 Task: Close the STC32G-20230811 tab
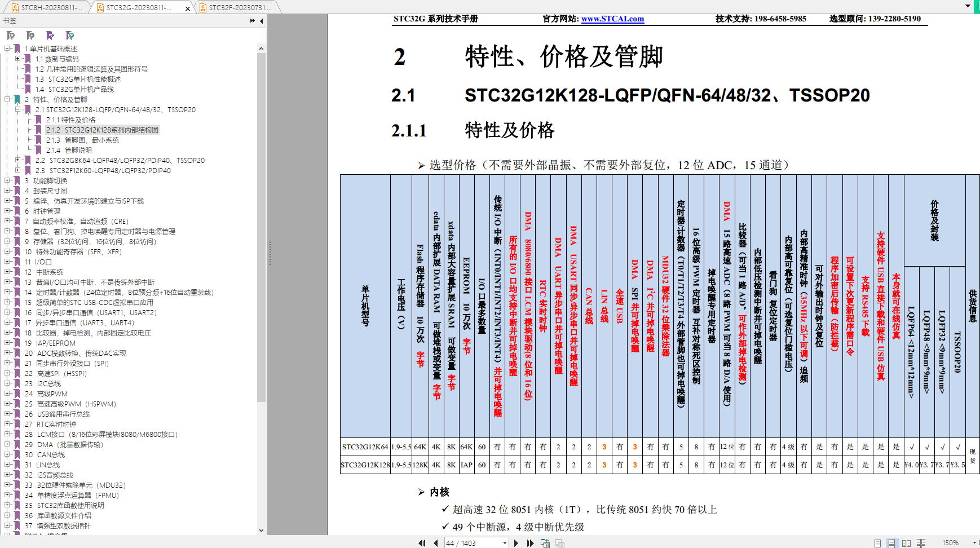[188, 8]
